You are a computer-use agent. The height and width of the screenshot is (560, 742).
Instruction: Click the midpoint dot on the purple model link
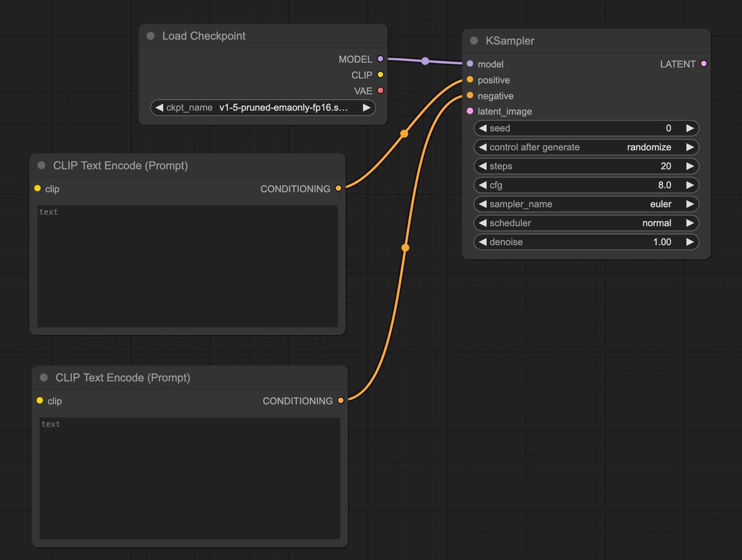(425, 61)
